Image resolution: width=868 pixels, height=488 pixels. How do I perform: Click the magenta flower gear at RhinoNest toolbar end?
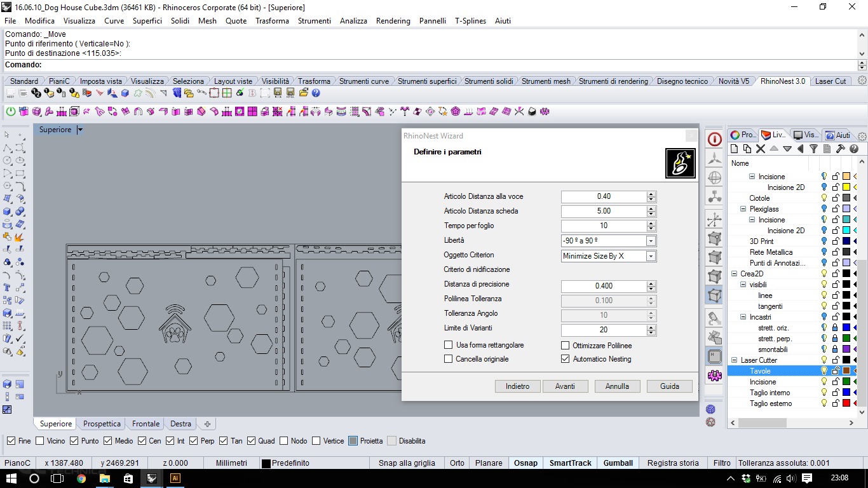point(545,111)
